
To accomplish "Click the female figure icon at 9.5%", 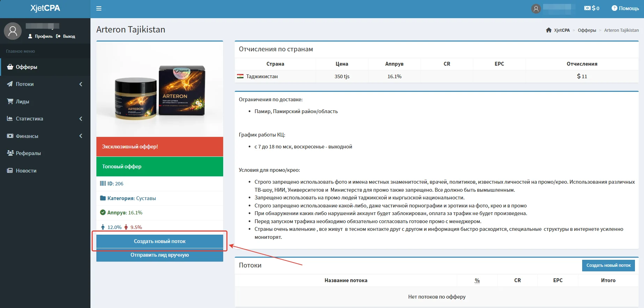I will pos(126,227).
